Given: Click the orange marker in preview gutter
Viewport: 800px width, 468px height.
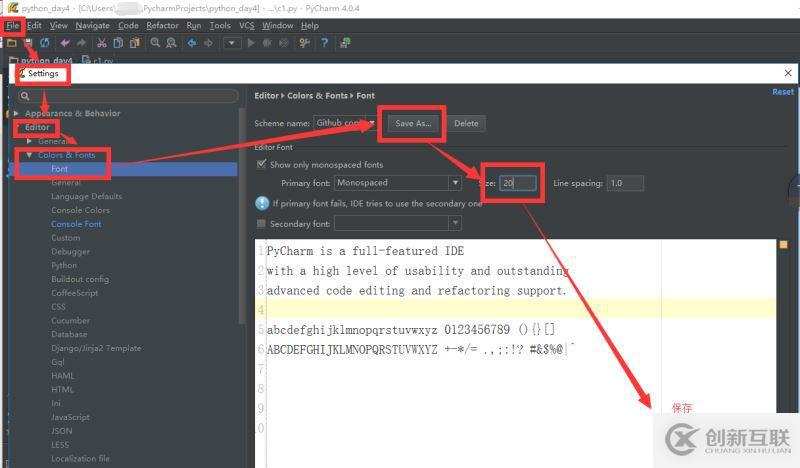Looking at the screenshot, I should click(x=784, y=244).
